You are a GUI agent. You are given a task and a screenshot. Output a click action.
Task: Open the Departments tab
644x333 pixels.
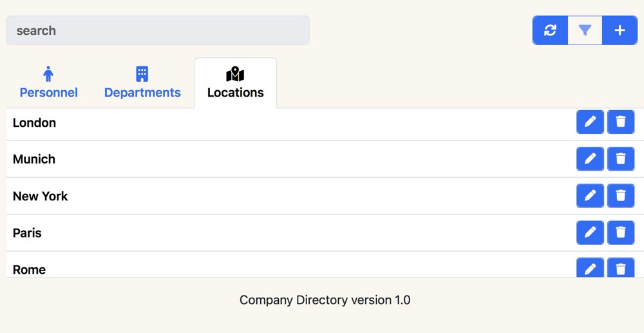coord(142,83)
